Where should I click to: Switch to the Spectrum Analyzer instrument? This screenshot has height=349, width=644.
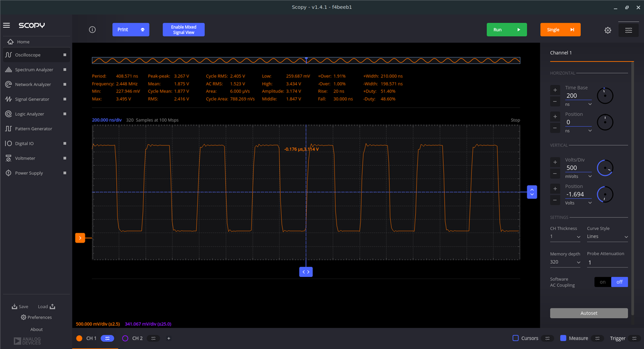[x=34, y=70]
